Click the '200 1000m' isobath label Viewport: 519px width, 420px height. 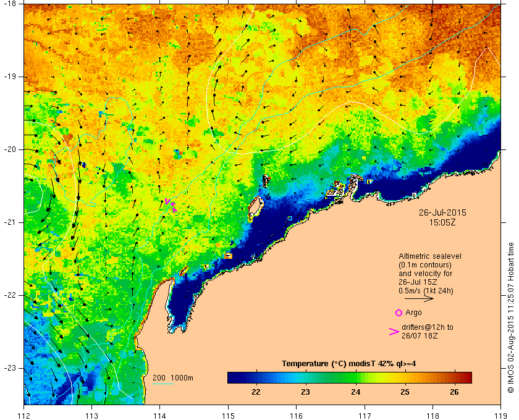point(173,378)
